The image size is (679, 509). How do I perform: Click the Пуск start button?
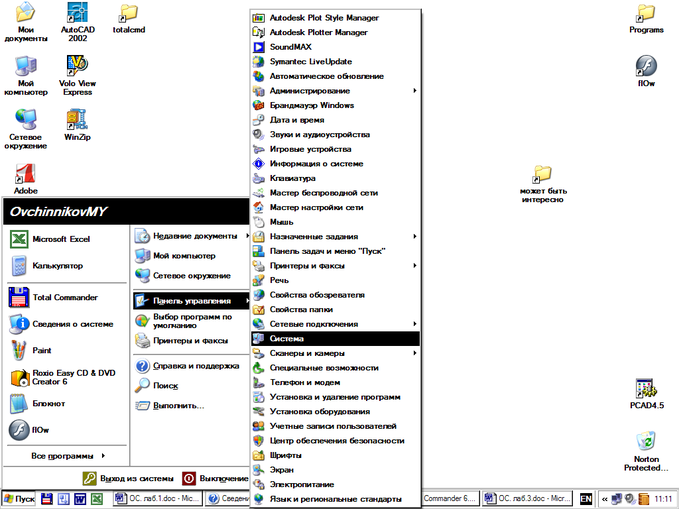click(19, 499)
